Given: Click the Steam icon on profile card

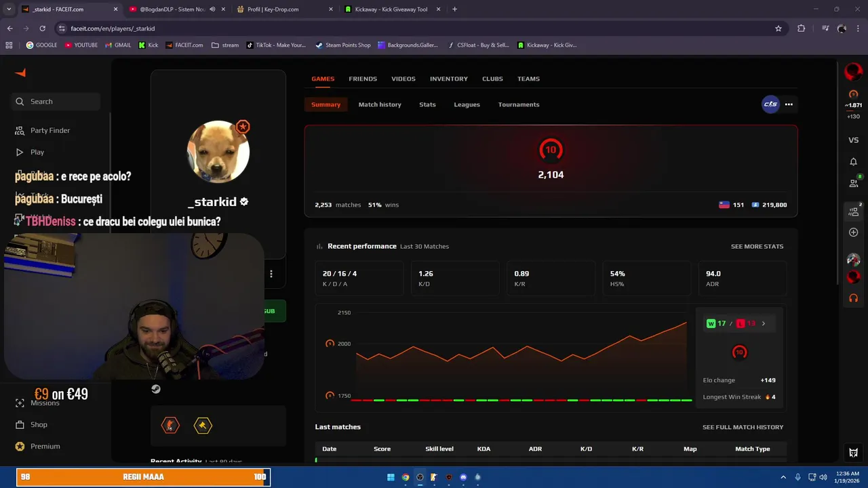Looking at the screenshot, I should [x=156, y=389].
